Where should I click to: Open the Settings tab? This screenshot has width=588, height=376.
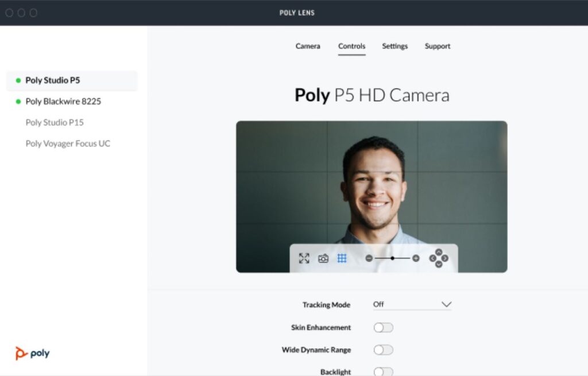395,46
